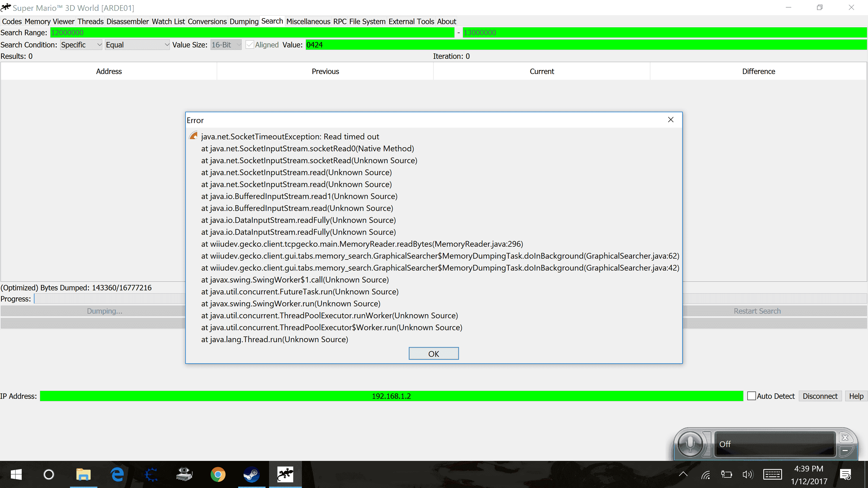Open the taskbar clock and date
Image resolution: width=868 pixels, height=488 pixels.
pos(809,475)
